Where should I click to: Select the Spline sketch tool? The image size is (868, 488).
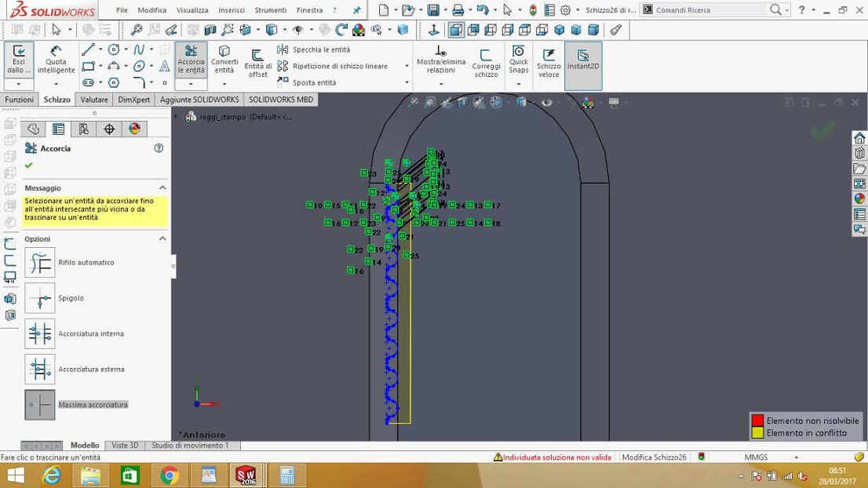click(139, 49)
